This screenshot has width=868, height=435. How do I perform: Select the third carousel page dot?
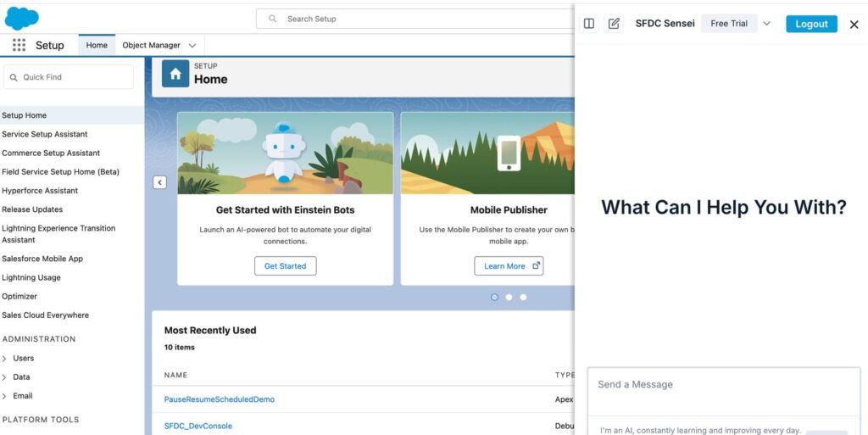point(523,297)
